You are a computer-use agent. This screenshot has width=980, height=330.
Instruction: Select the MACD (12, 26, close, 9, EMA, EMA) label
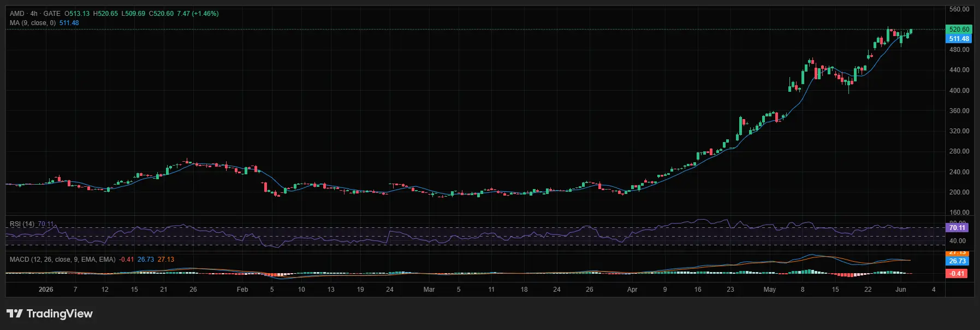click(63, 260)
